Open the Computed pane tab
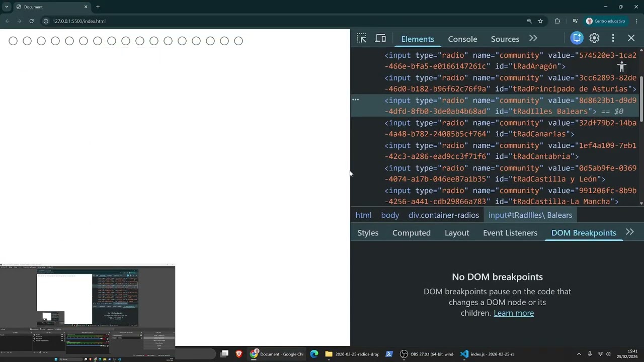This screenshot has width=644, height=362. [412, 233]
